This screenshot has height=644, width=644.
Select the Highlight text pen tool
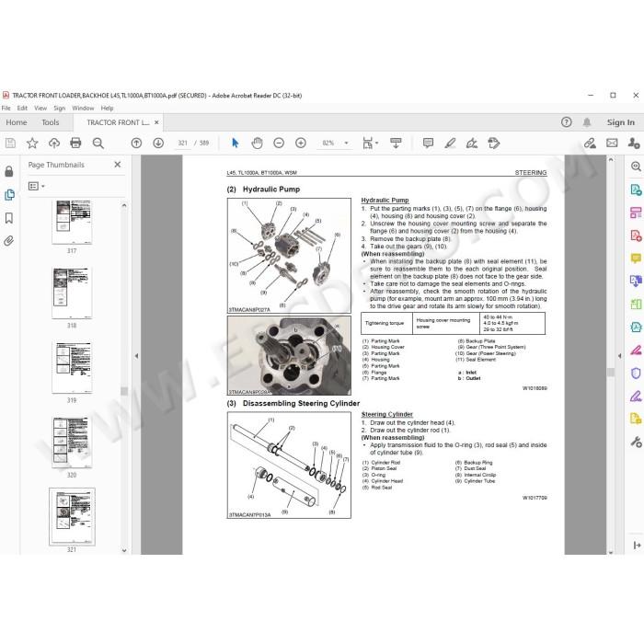point(450,143)
